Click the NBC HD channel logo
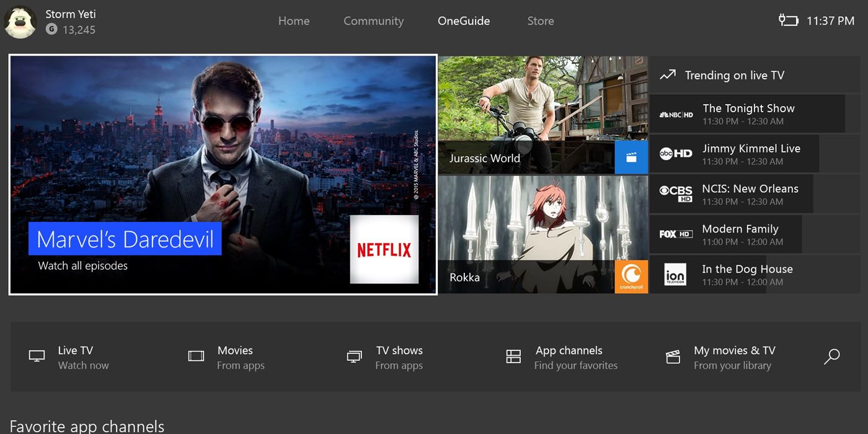 (x=676, y=114)
